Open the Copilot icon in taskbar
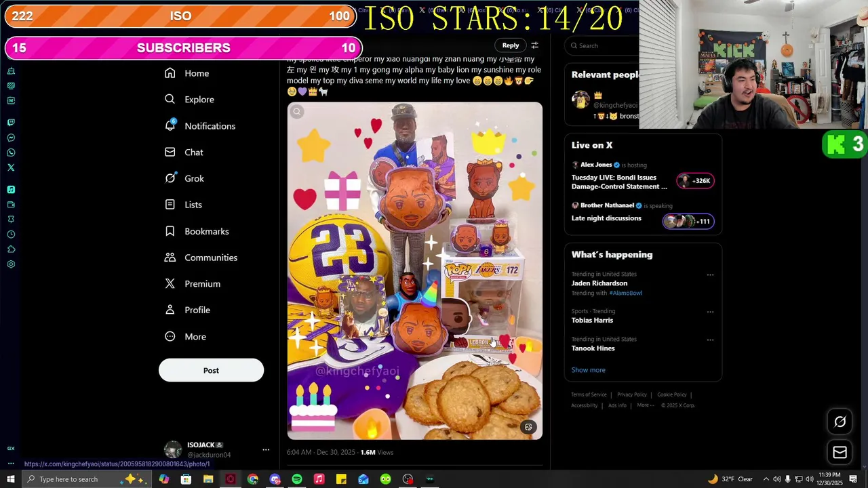The height and width of the screenshot is (488, 868). tap(163, 479)
